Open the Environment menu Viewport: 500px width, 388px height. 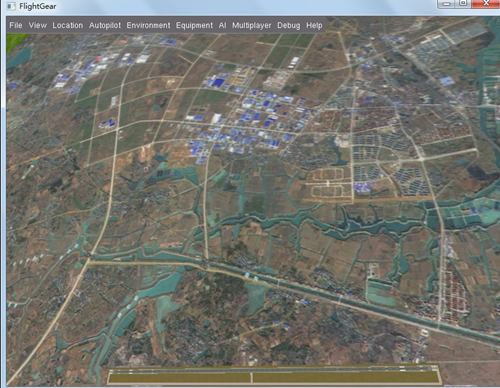[148, 25]
